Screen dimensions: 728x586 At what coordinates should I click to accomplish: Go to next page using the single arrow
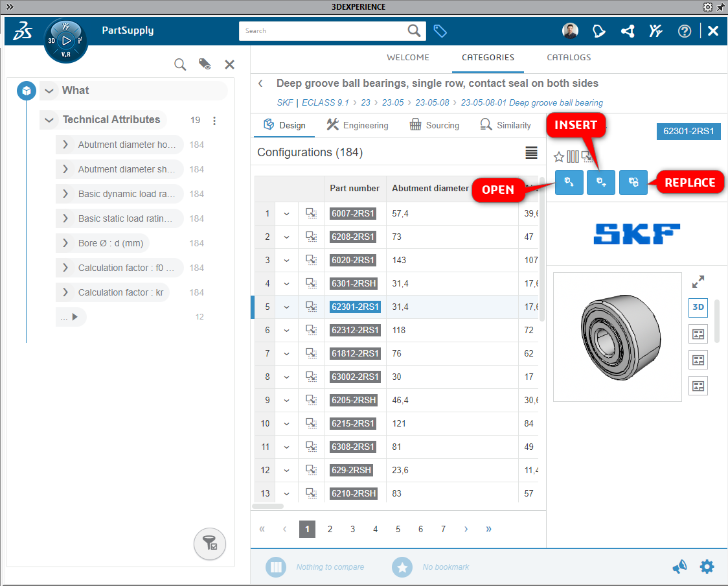(466, 529)
